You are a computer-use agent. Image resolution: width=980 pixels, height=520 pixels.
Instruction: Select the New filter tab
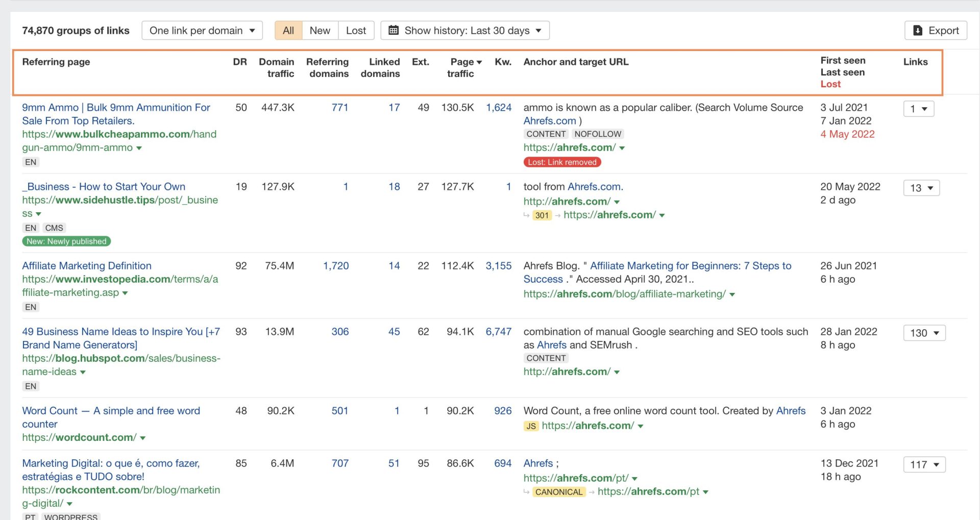[x=320, y=31]
